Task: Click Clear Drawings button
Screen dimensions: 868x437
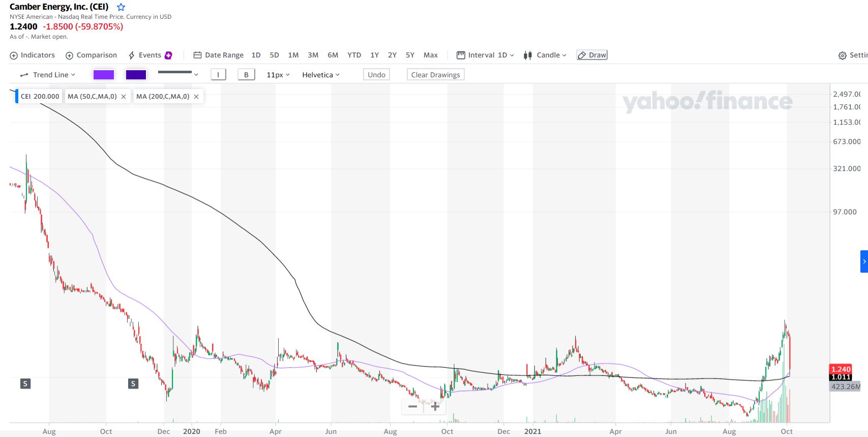Action: pyautogui.click(x=436, y=75)
